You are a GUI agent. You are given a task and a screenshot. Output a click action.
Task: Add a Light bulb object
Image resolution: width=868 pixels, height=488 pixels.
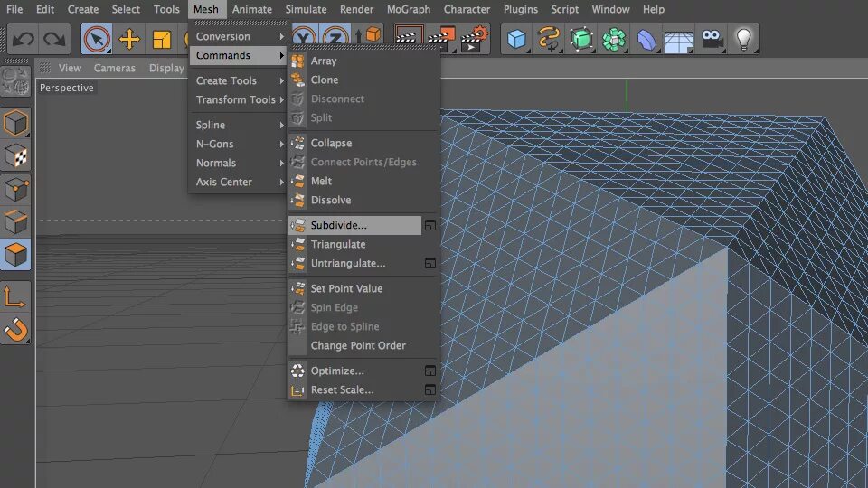click(743, 39)
